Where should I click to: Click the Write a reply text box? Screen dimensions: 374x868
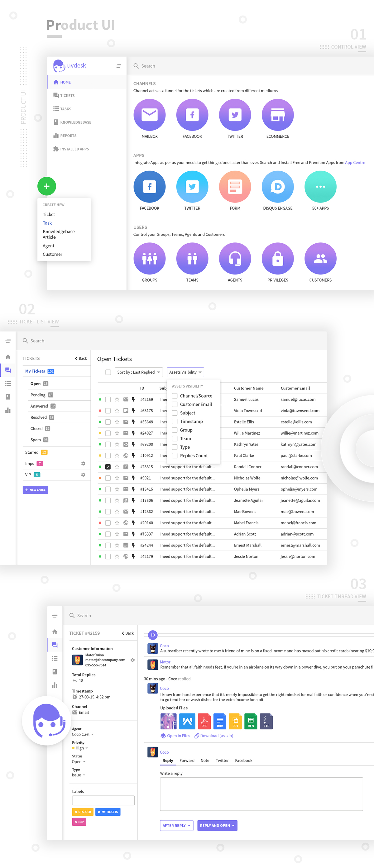[x=261, y=794]
